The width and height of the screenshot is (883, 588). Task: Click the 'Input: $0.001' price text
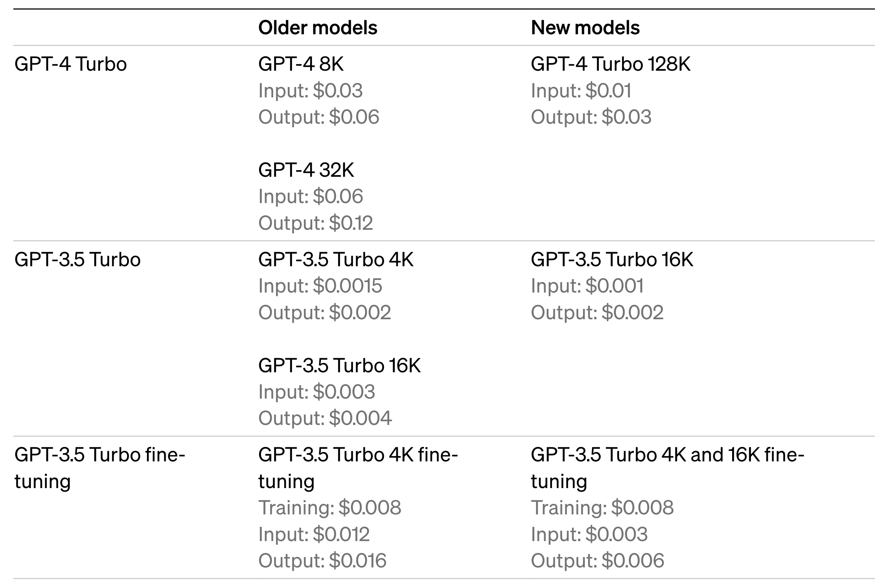tap(587, 286)
